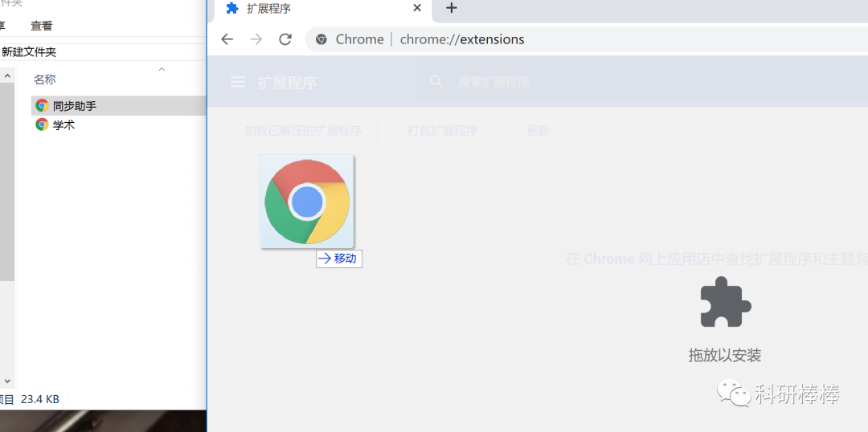Click the chrome://extensions address bar

[587, 39]
